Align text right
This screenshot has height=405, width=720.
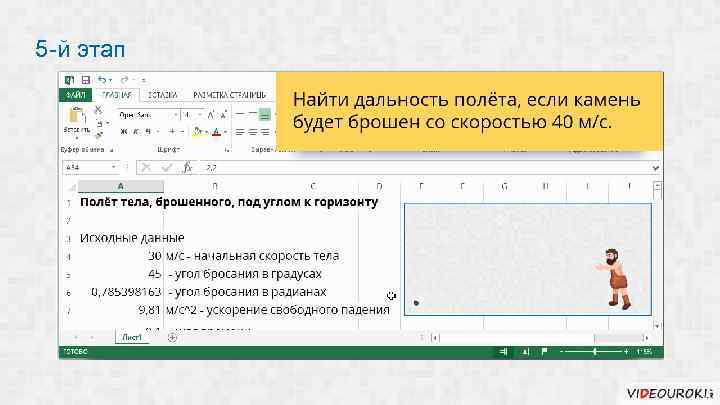point(265,132)
